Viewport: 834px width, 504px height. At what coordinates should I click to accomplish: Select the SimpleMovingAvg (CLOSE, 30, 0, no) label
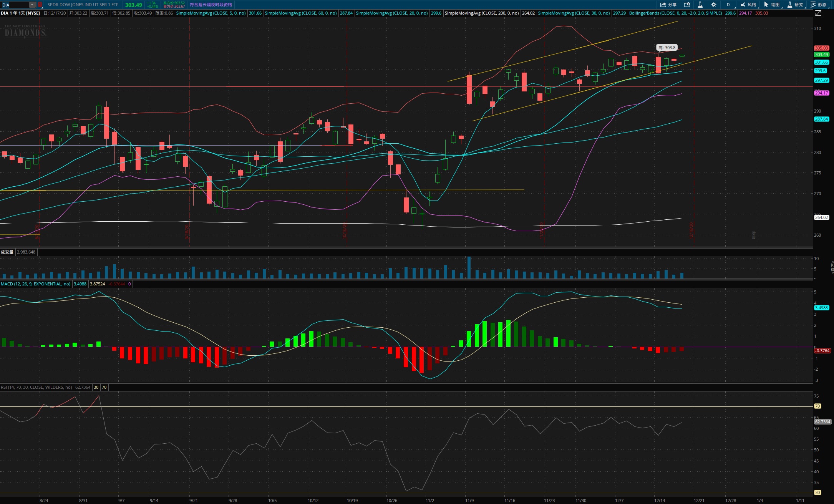click(x=574, y=13)
